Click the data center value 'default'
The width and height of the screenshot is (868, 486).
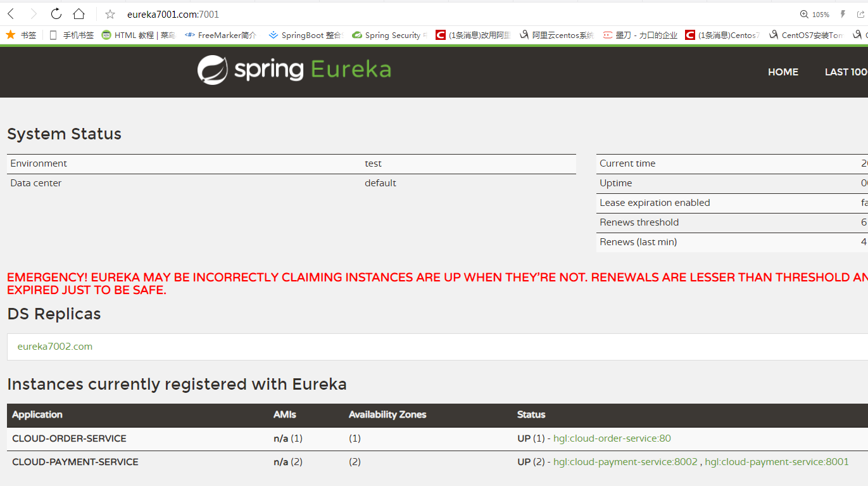(381, 183)
